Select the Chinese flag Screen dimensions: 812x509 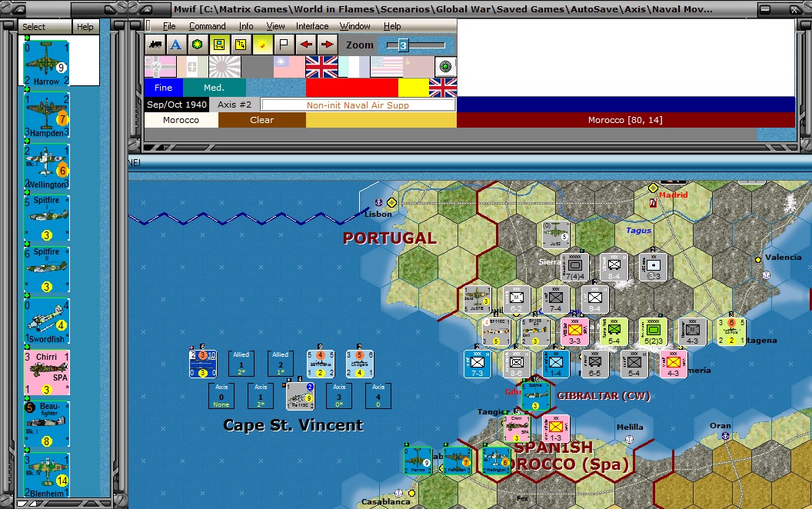pyautogui.click(x=289, y=67)
